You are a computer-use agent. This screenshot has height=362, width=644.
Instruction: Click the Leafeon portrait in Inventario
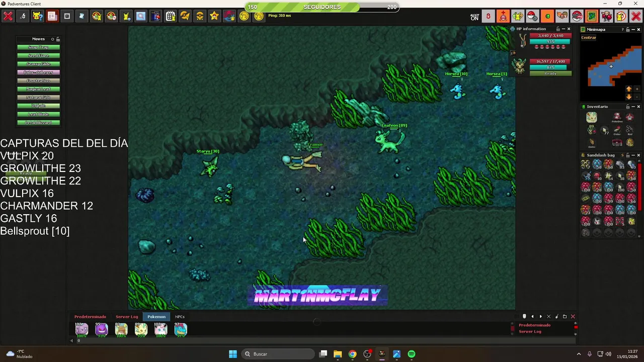coord(592,118)
